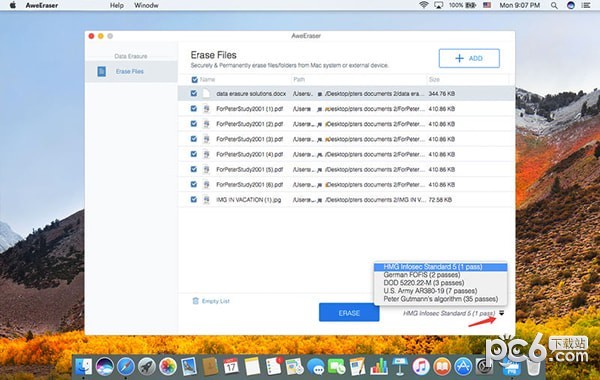Sort by the Size column header
600x380 pixels.
(x=434, y=80)
